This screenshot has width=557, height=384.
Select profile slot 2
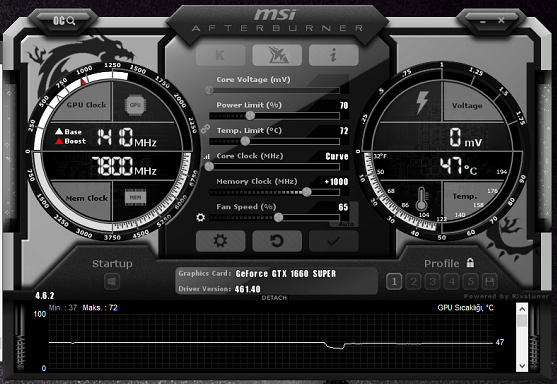[x=413, y=282]
